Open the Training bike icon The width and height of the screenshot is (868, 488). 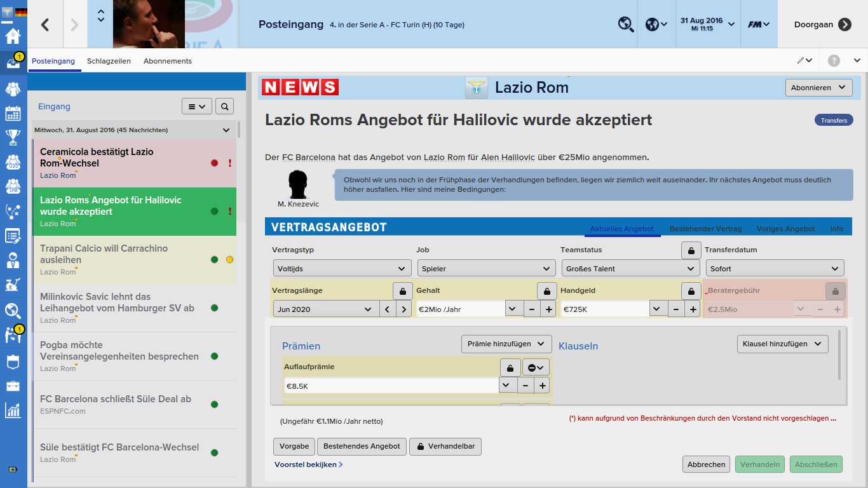pos(13,285)
